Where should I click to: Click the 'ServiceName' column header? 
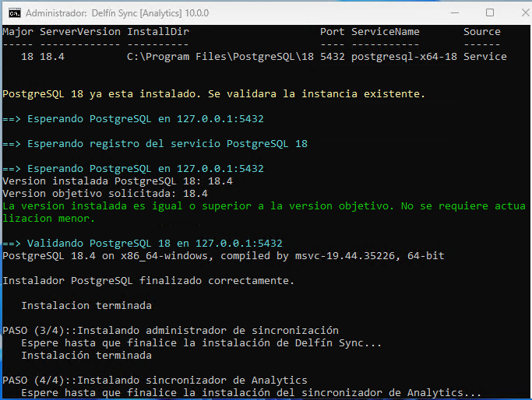pos(385,32)
